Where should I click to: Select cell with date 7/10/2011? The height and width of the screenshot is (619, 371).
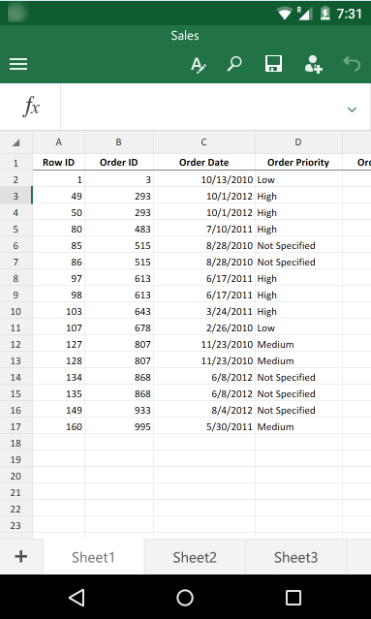point(204,229)
